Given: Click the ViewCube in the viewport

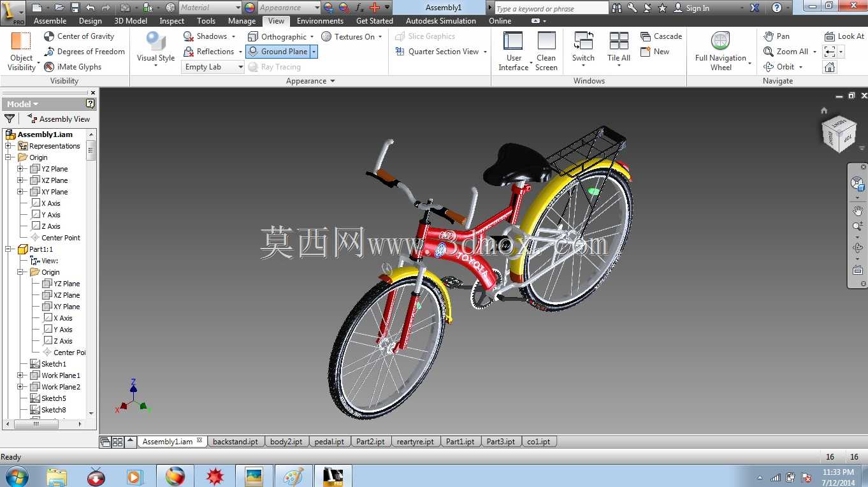Looking at the screenshot, I should pos(839,133).
